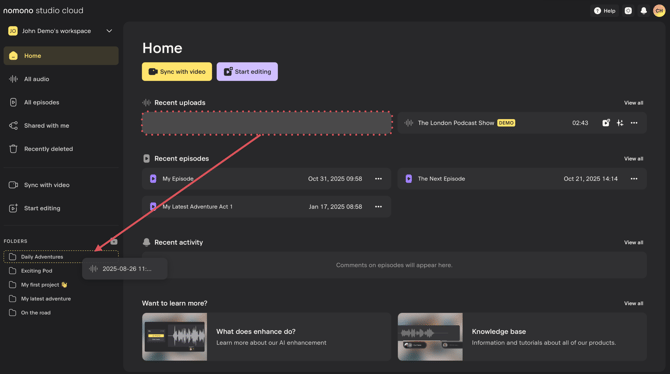Click the Home icon in the sidebar
Image resolution: width=670 pixels, height=374 pixels.
pos(13,56)
